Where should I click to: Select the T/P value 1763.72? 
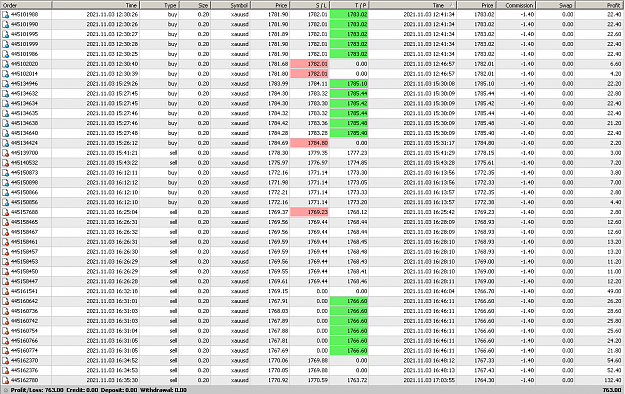coord(357,380)
